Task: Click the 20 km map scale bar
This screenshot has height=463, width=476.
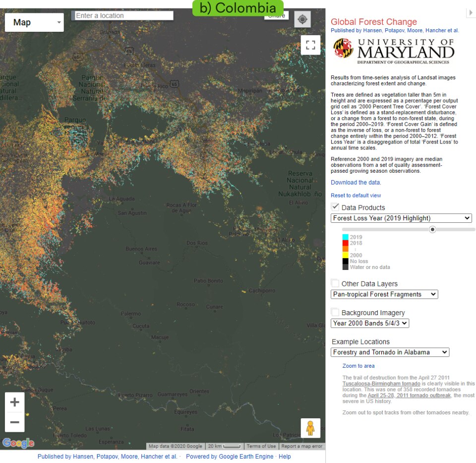Action: (225, 446)
